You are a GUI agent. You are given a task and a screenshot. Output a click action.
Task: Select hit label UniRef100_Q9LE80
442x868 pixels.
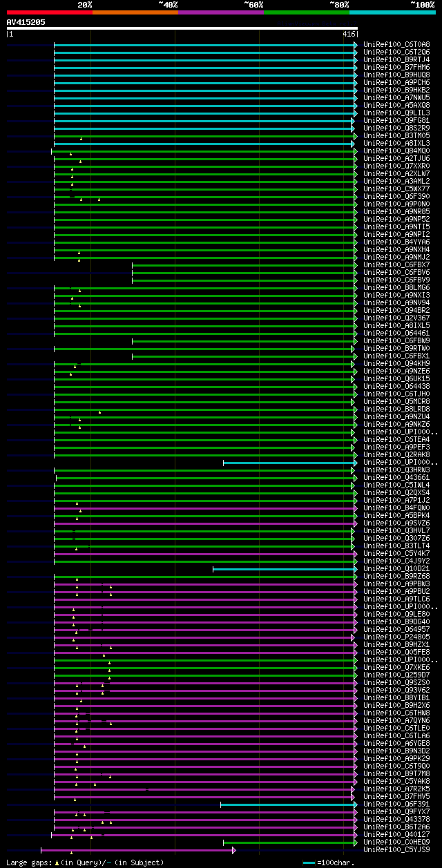click(x=396, y=615)
